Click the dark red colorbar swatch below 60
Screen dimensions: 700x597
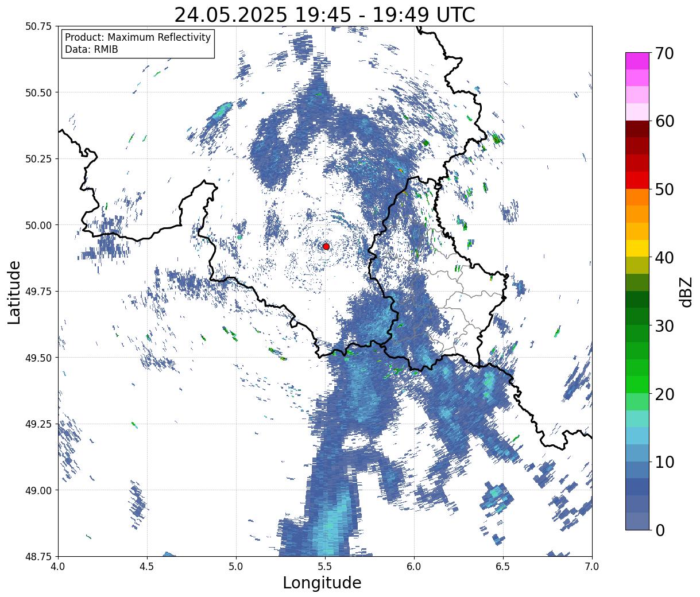tap(637, 129)
